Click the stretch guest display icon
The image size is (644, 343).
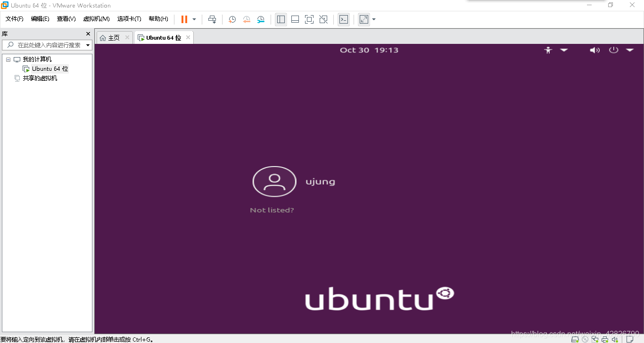pyautogui.click(x=364, y=19)
